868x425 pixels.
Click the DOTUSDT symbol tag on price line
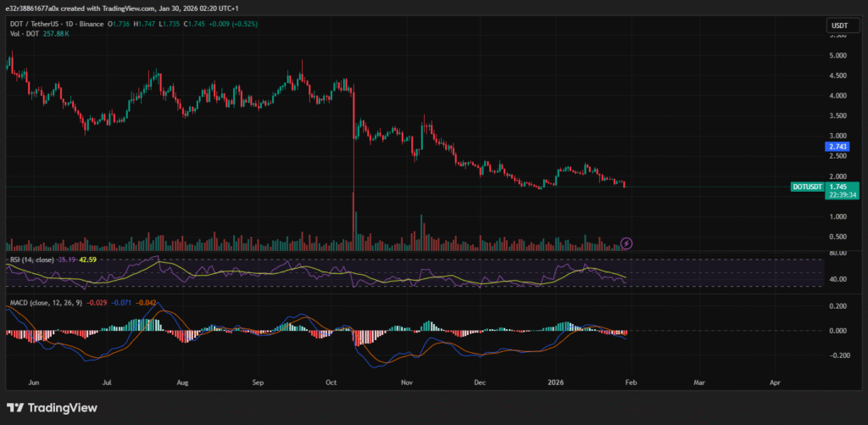(804, 187)
